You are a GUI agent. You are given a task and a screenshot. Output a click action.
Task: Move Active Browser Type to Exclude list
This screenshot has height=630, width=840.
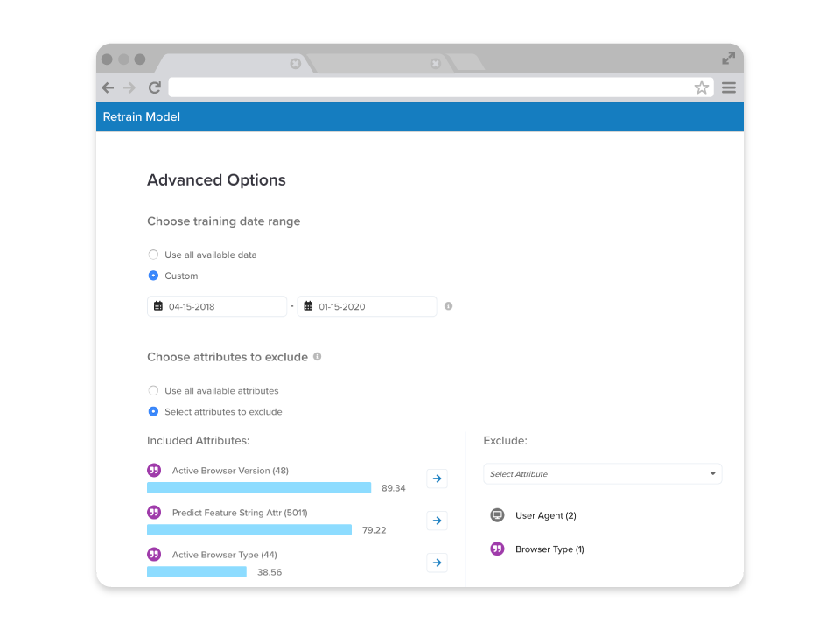(437, 563)
